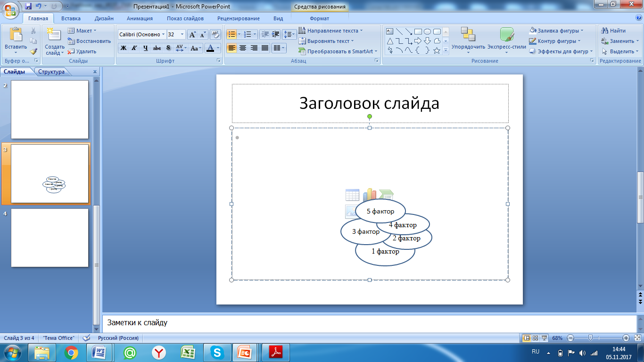Select the five-point star shape in gallery
The image size is (644, 362).
pos(437,50)
